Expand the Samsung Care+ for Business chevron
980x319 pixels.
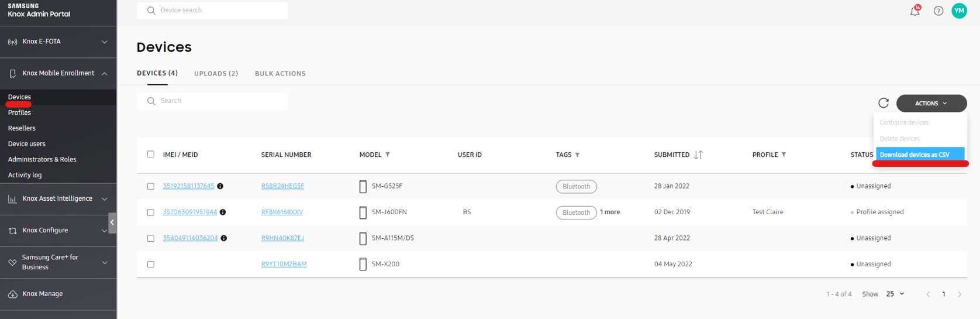tap(105, 262)
